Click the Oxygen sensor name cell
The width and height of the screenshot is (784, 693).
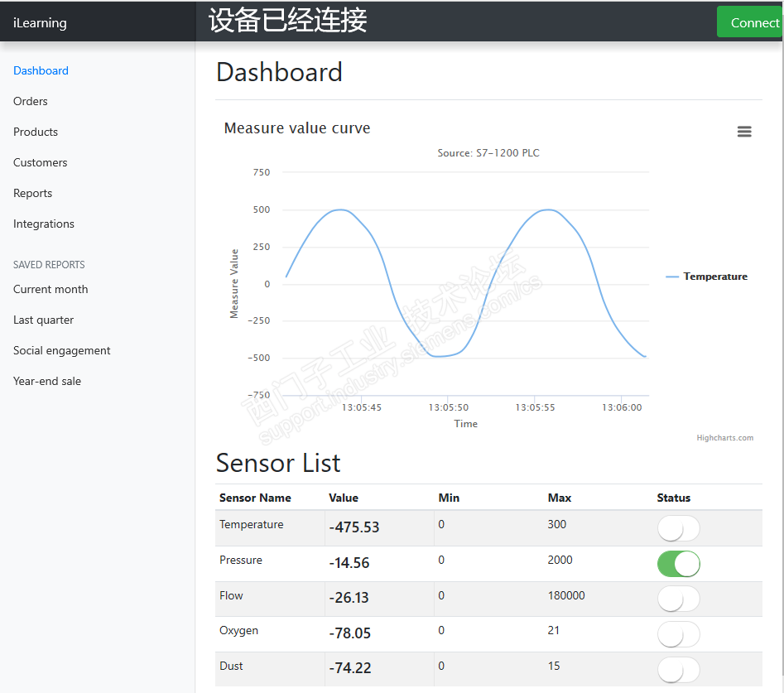click(x=238, y=631)
